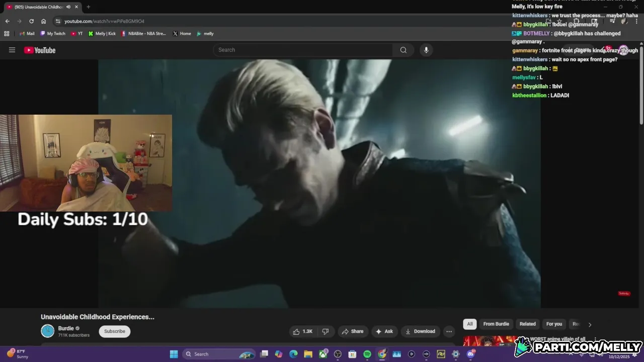Select the From Burdie chip
This screenshot has height=362, width=644.
point(496,324)
